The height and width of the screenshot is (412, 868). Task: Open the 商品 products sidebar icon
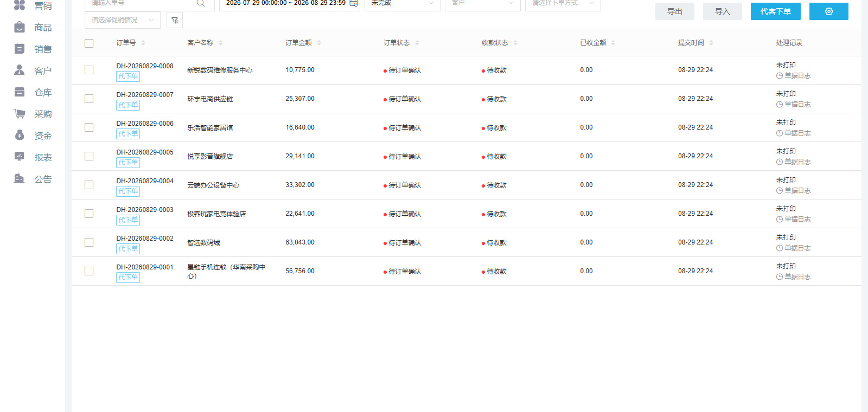[x=20, y=27]
